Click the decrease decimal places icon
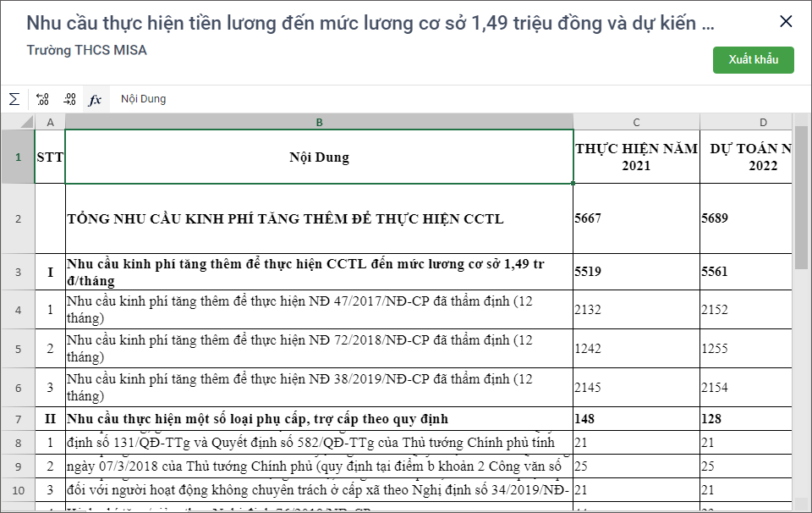 coord(69,99)
